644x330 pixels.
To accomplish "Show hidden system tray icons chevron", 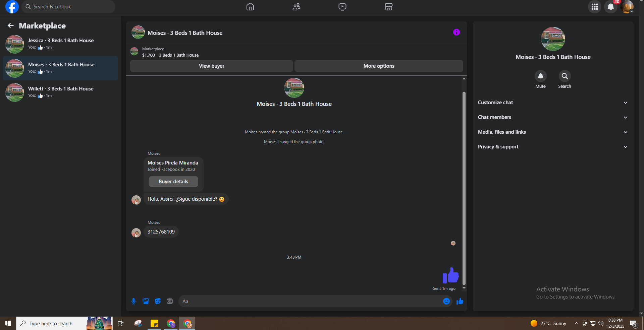I will [x=576, y=323].
